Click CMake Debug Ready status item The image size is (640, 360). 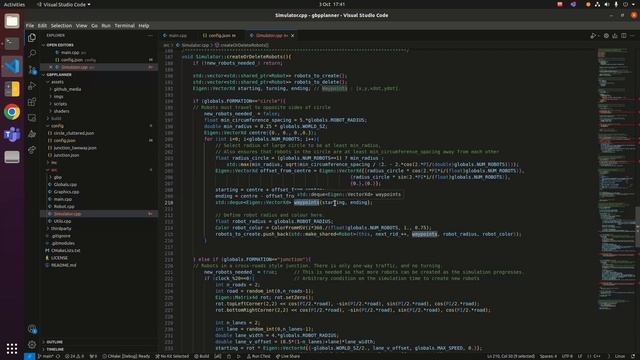126,356
